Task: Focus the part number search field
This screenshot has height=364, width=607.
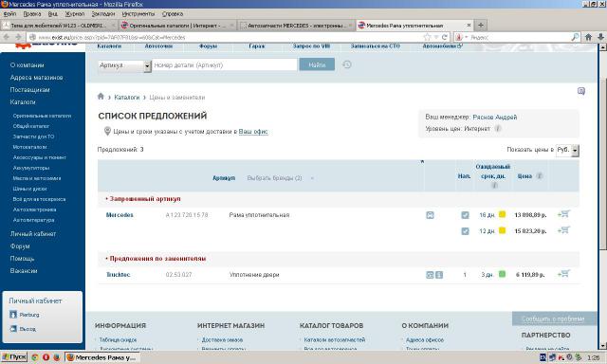Action: coord(225,65)
